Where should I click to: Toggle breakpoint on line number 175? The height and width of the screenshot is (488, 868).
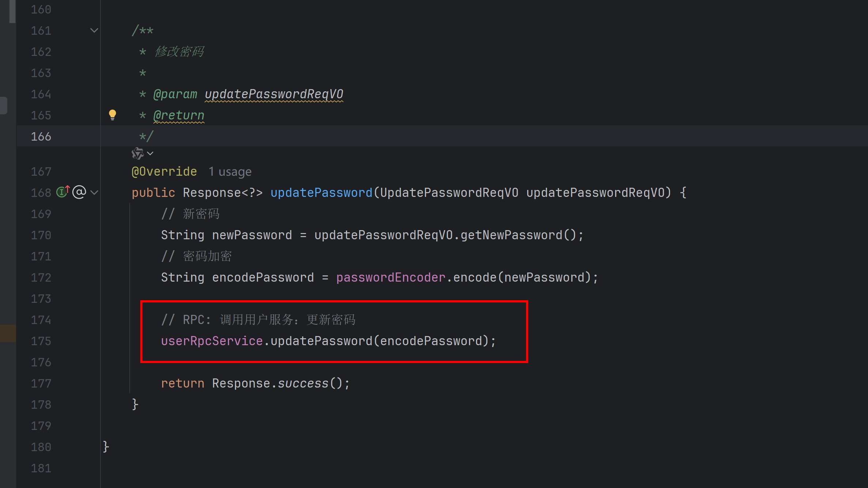[41, 341]
